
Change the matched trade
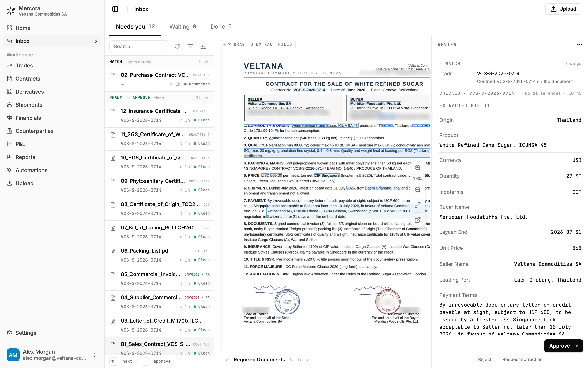tap(574, 64)
